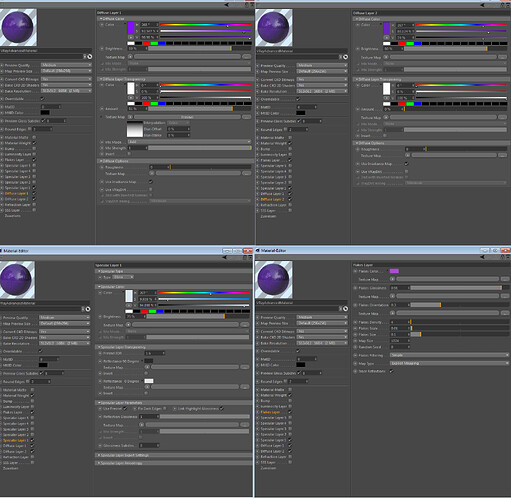511x499 pixels.
Task: Select Material Weight in Specular window list
Action: point(15,395)
